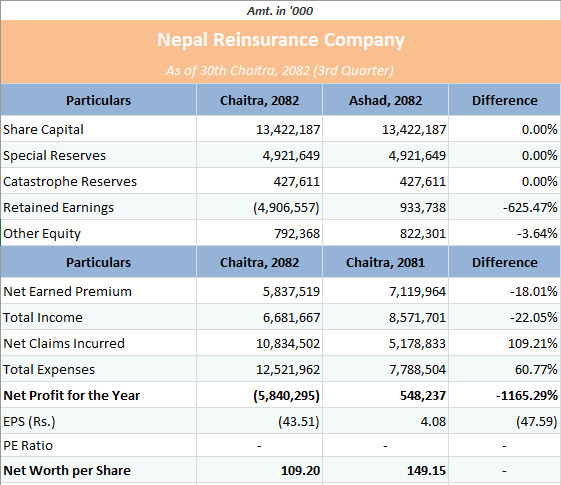
Task: Select the 'Net Claims Incurred' row label
Action: click(x=64, y=344)
